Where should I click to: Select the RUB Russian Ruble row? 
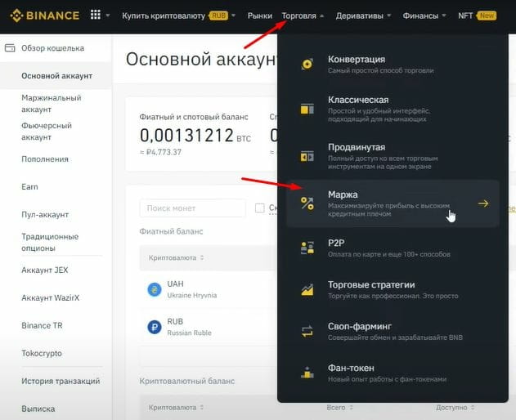point(208,327)
